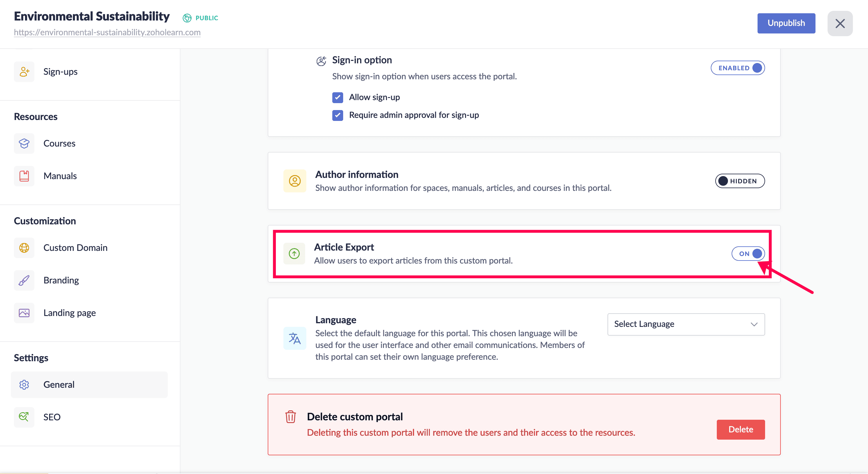868x474 pixels.
Task: Click the Manuals book icon
Action: [24, 176]
